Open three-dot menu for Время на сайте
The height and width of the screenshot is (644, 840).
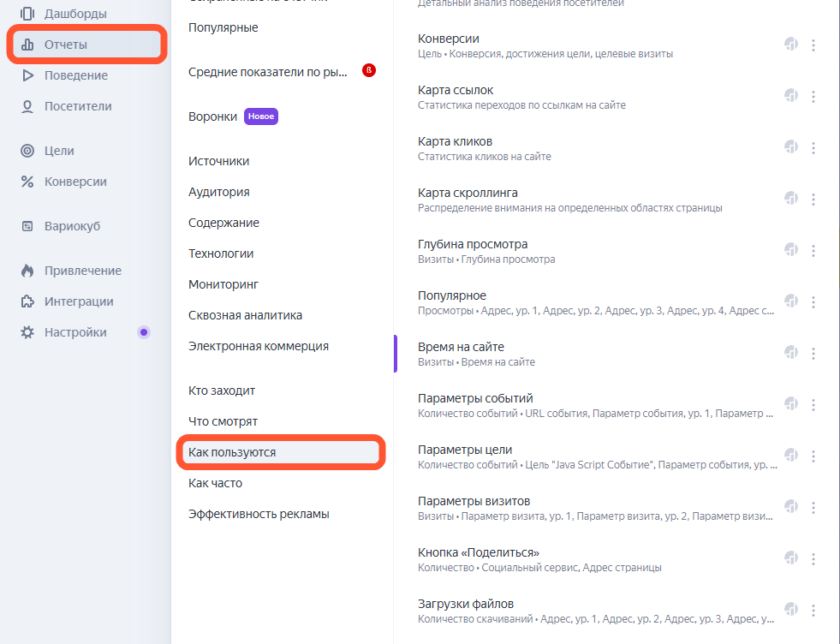[x=813, y=354]
